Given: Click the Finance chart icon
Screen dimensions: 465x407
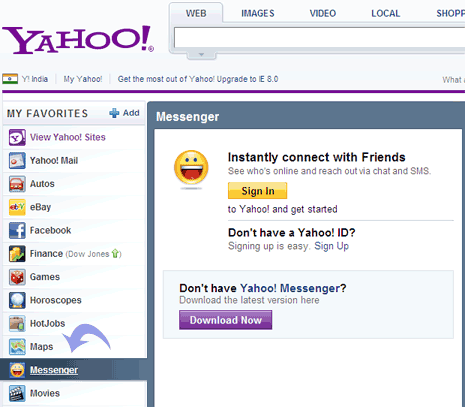Looking at the screenshot, I should (17, 254).
